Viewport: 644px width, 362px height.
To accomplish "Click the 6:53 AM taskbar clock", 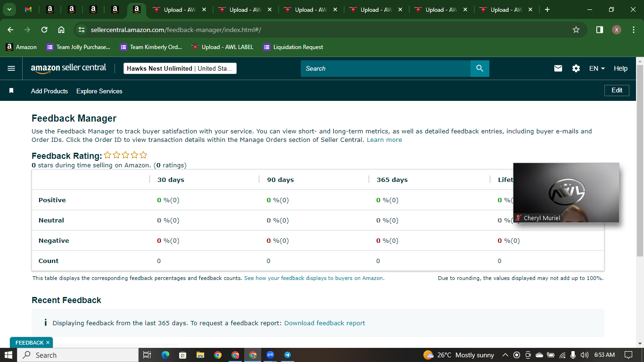I will pyautogui.click(x=604, y=355).
